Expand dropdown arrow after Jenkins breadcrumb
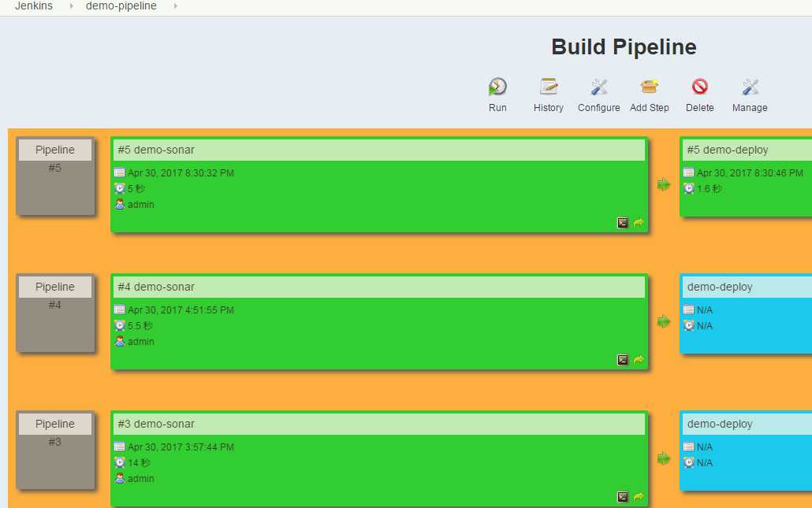812x508 pixels. pos(71,6)
